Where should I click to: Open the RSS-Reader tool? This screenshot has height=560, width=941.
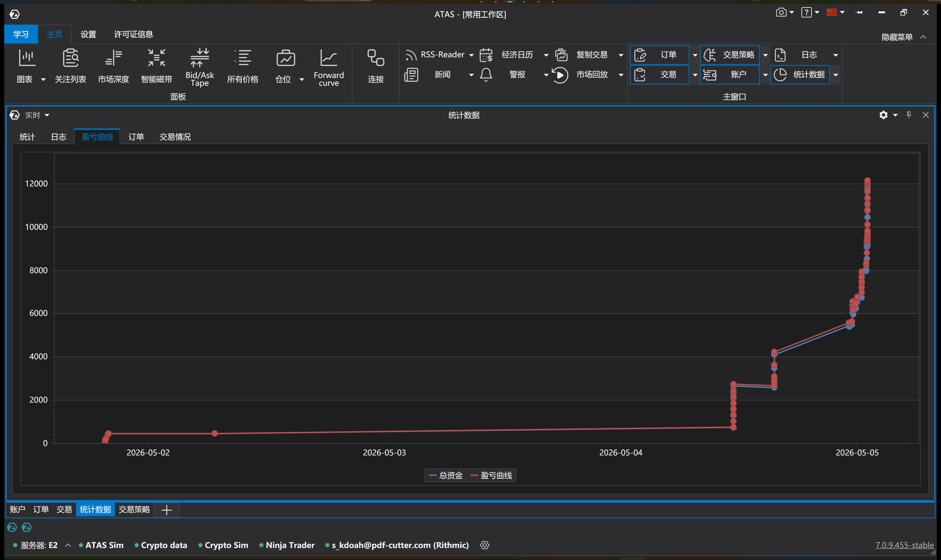[435, 55]
